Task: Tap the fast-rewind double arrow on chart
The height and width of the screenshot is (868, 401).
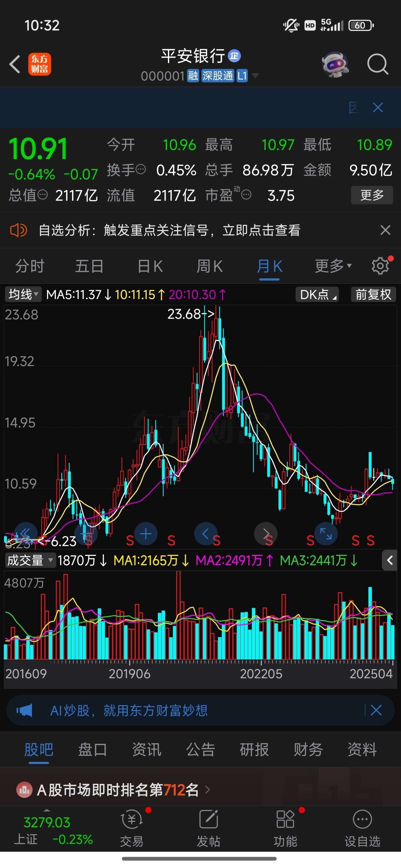Action: [25, 534]
